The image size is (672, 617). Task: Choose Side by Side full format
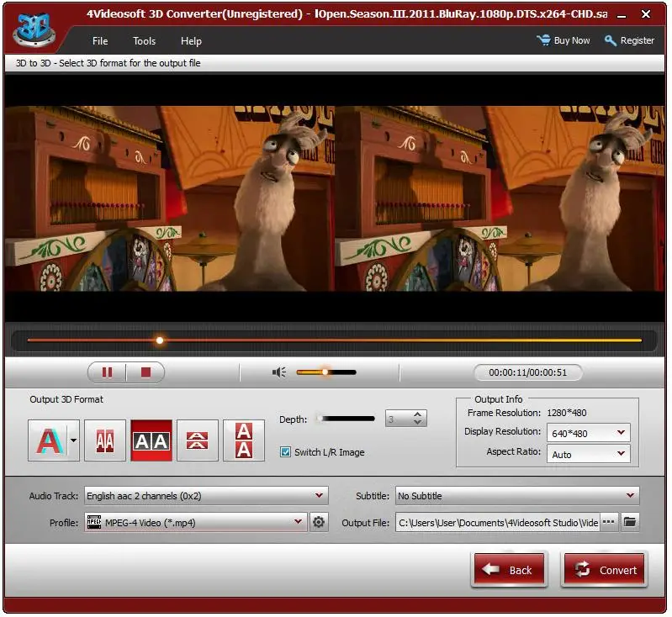[x=151, y=440]
